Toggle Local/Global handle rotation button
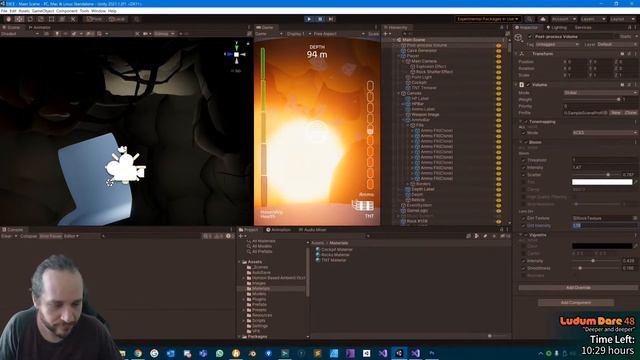Image resolution: width=640 pixels, height=360 pixels. click(117, 19)
